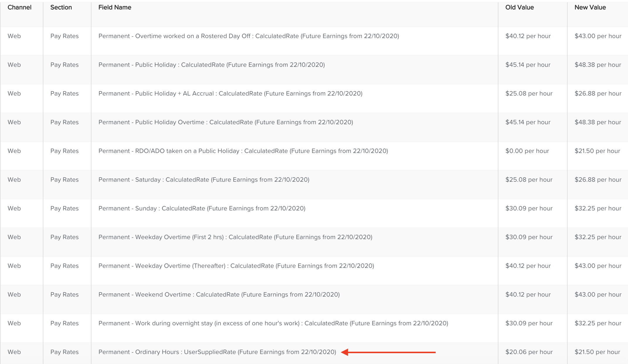Click the Permanent - Sunday CalculatedRate field name

[x=202, y=208]
